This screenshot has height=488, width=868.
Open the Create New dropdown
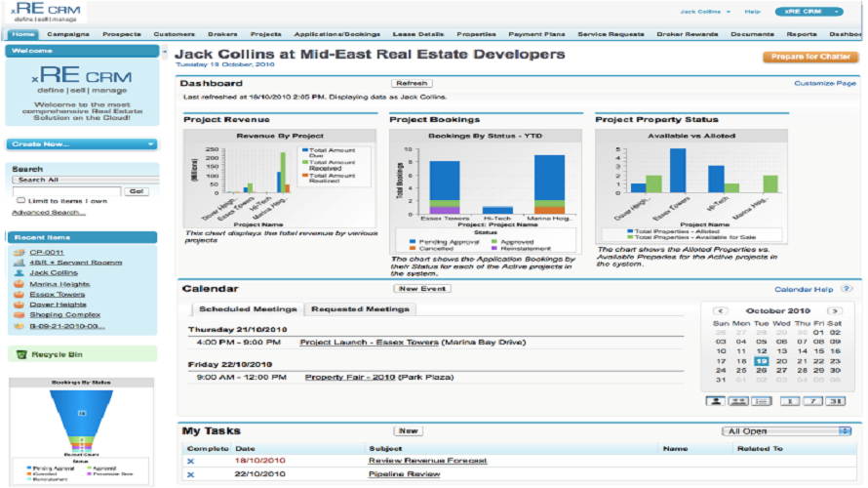pos(82,144)
